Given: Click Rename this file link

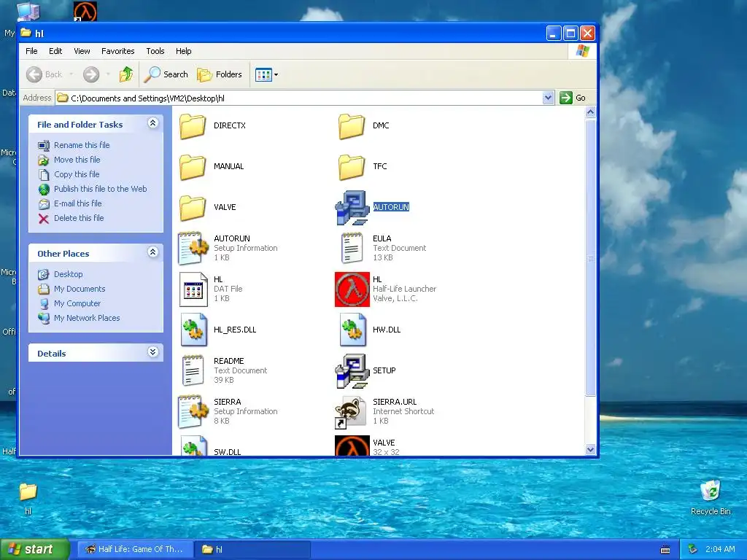Looking at the screenshot, I should [x=82, y=145].
